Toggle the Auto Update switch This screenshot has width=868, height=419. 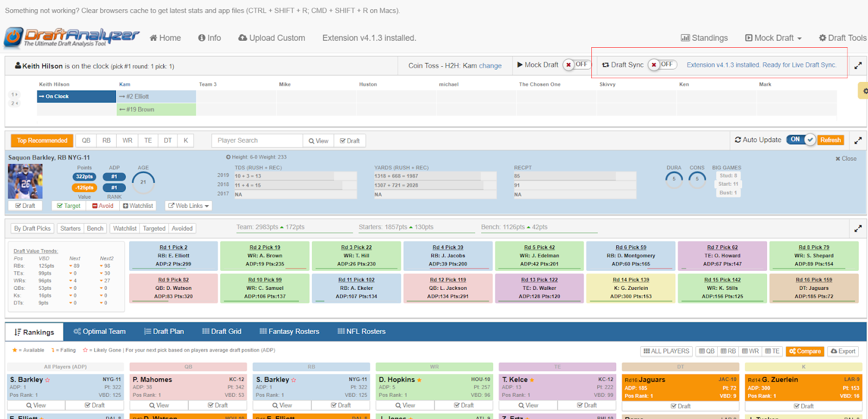click(801, 139)
